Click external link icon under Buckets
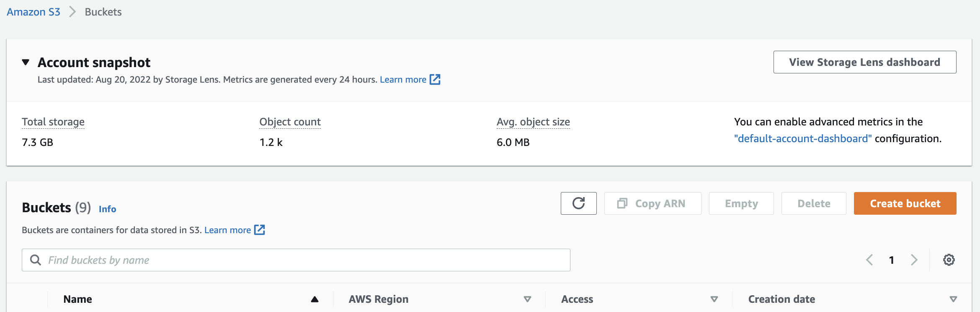The width and height of the screenshot is (980, 312). pos(260,230)
